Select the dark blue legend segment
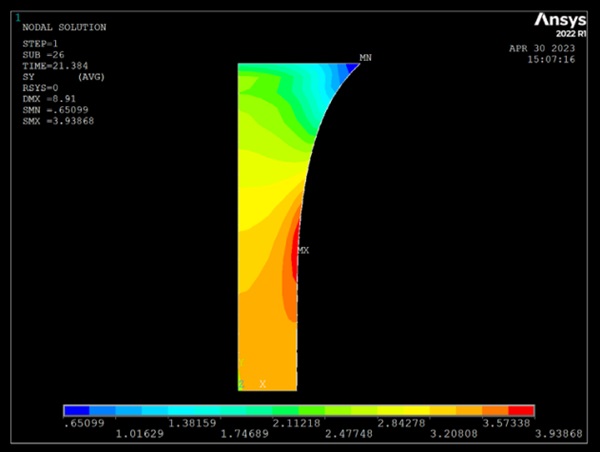Viewport: 600px width, 452px height. click(77, 411)
